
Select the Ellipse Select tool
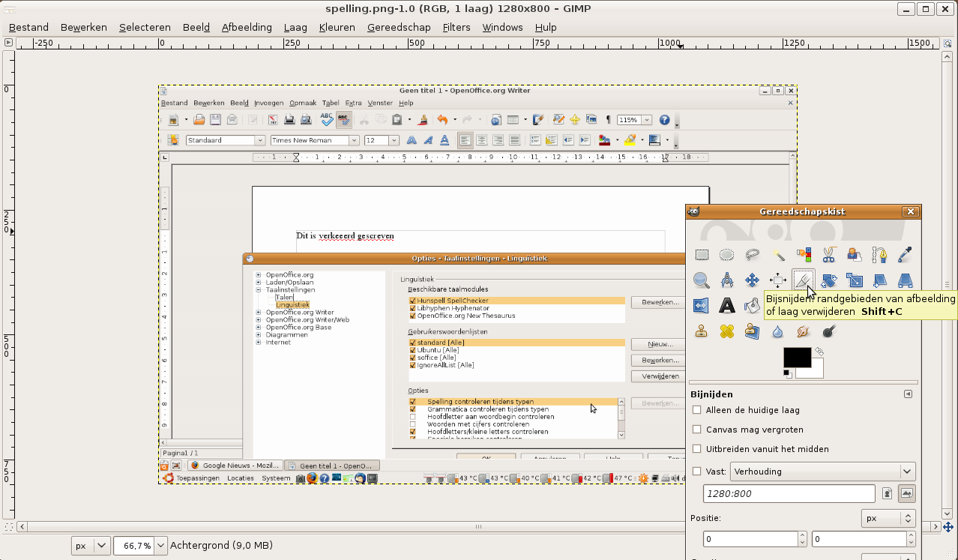[x=726, y=255]
